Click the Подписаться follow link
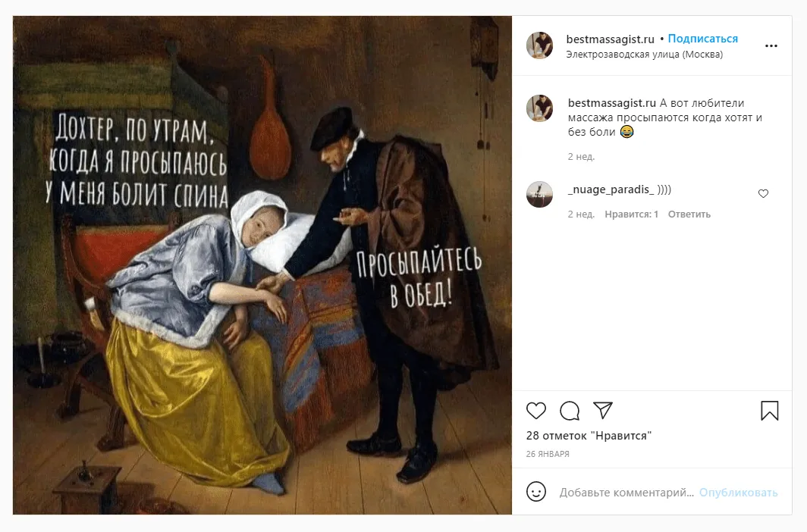 point(702,39)
